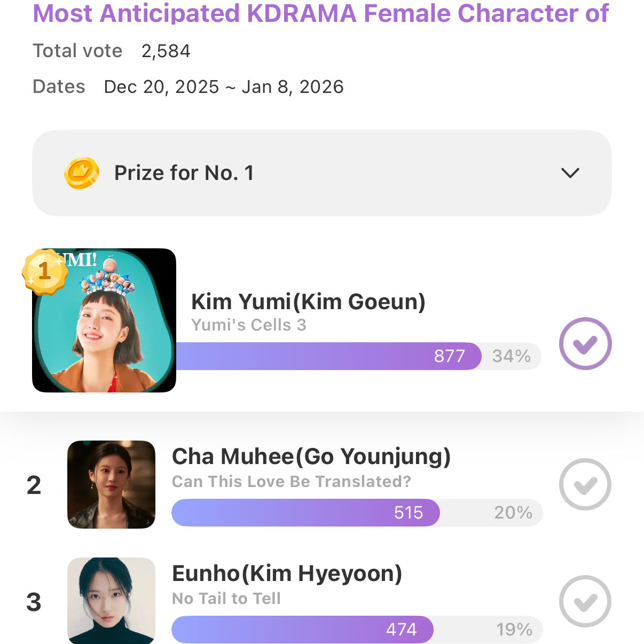Vote for Kim Yumi using the circular toggle
This screenshot has height=644, width=644.
point(585,343)
